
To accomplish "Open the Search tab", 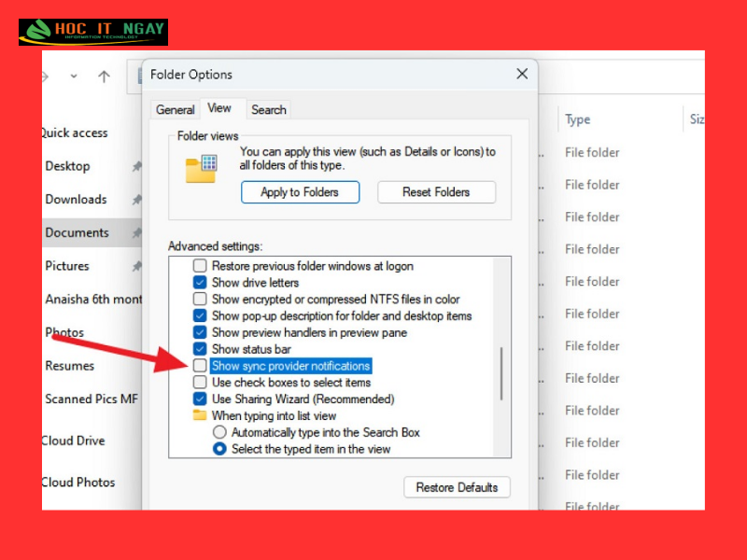I will tap(269, 110).
